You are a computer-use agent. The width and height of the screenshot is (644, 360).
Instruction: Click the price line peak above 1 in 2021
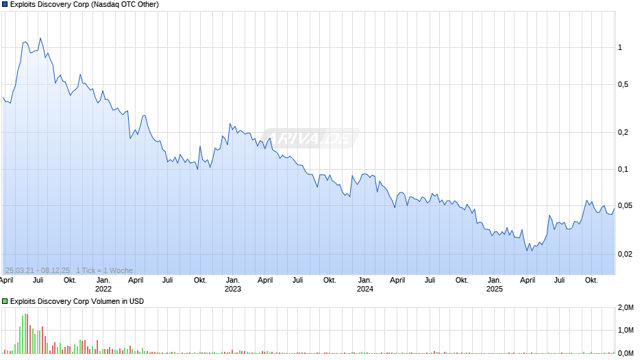40,38
